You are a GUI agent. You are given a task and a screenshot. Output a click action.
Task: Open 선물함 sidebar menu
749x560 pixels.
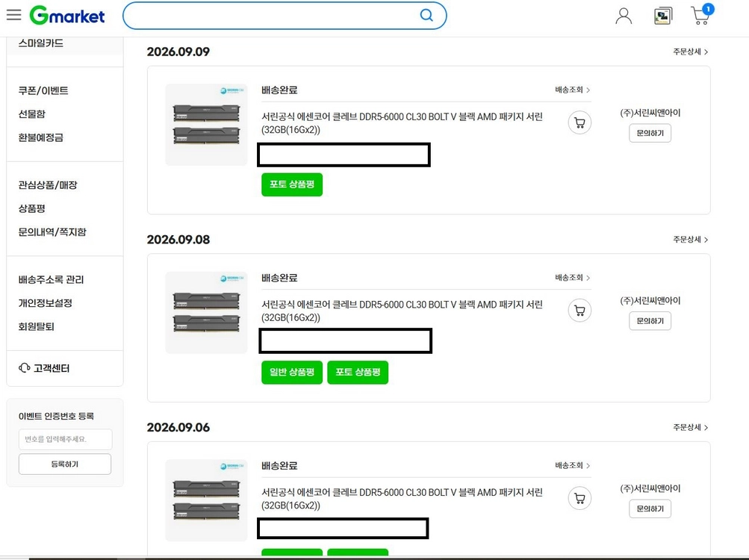point(31,113)
